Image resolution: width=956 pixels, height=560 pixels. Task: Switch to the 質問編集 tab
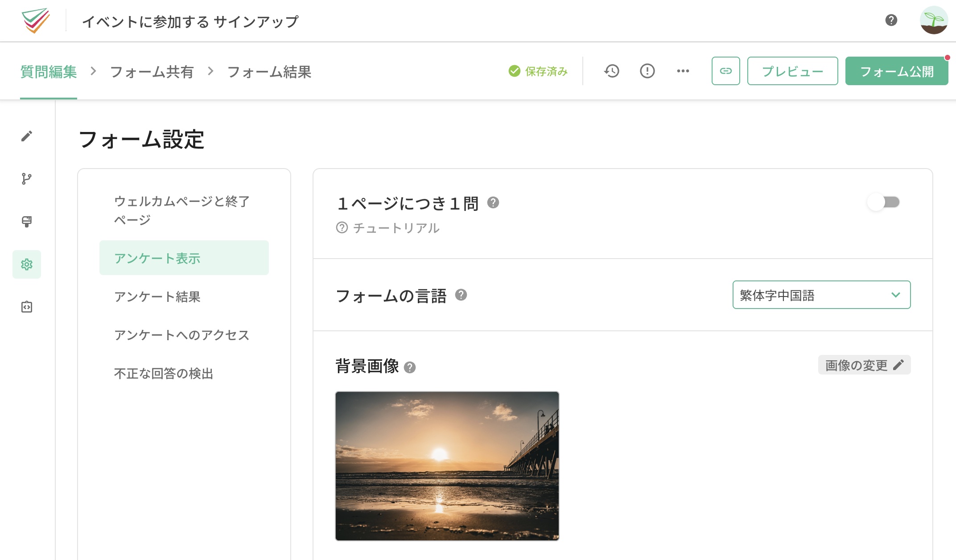click(49, 72)
